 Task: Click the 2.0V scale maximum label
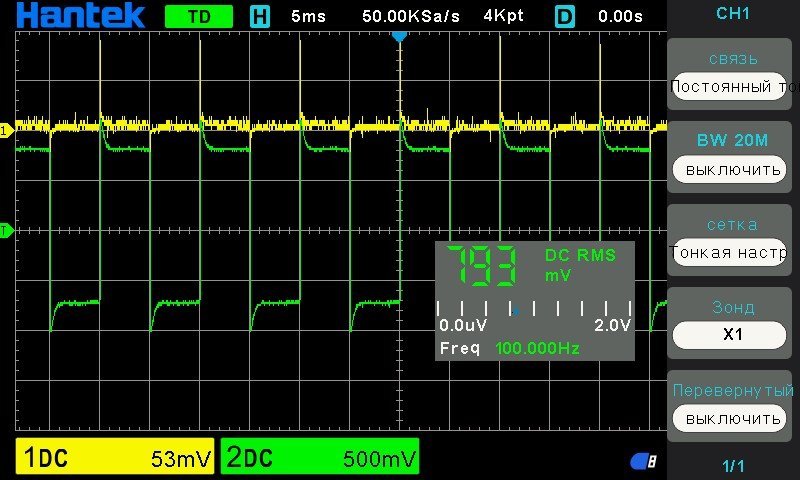(612, 325)
